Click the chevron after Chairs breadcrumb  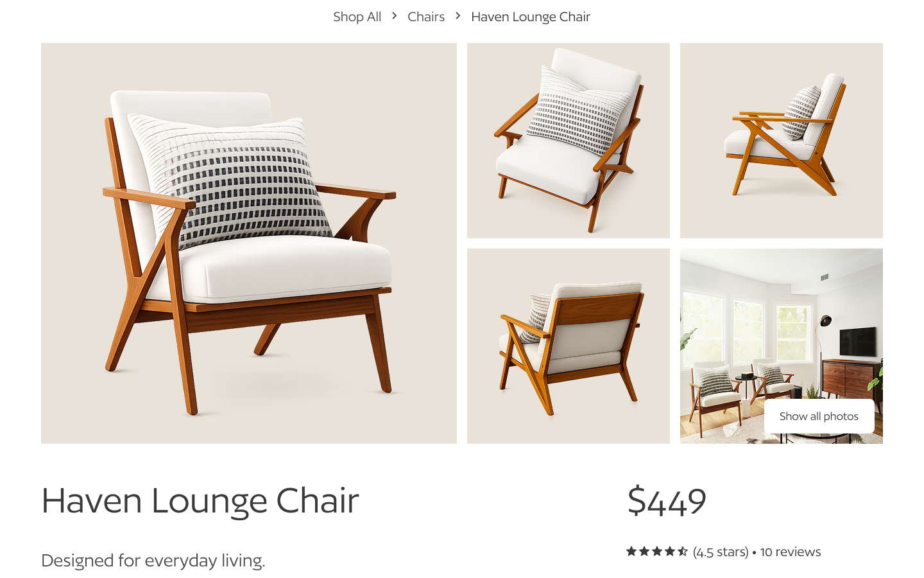tap(458, 15)
